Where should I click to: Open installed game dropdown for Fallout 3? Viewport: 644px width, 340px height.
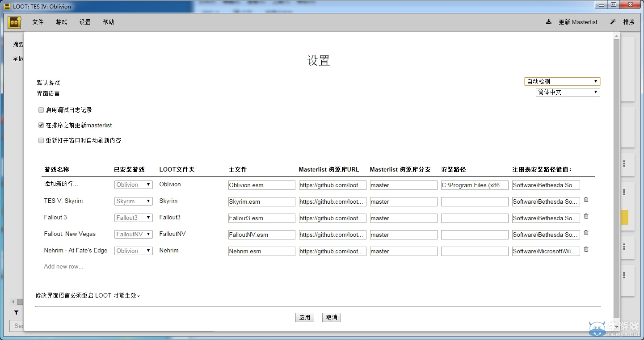(x=134, y=218)
